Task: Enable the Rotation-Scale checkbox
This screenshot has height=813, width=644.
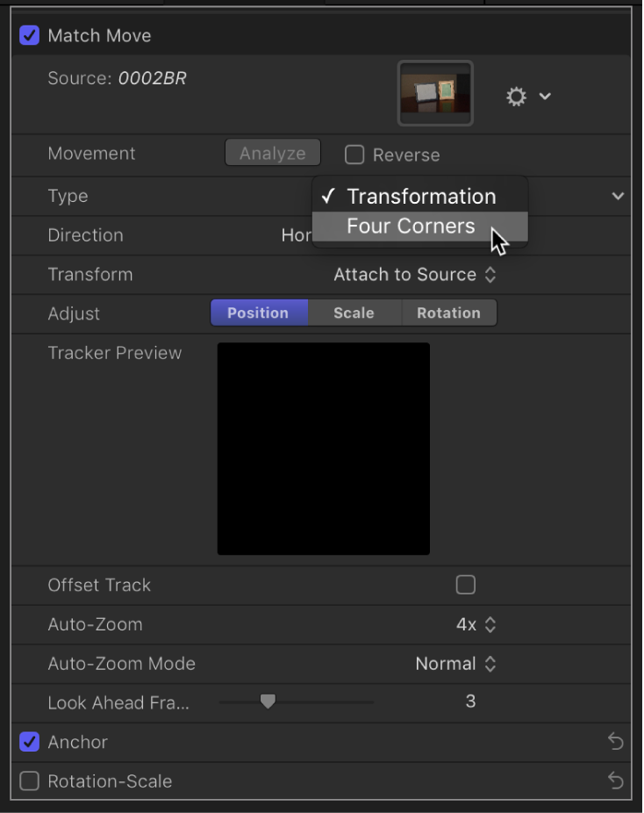Action: 30,781
